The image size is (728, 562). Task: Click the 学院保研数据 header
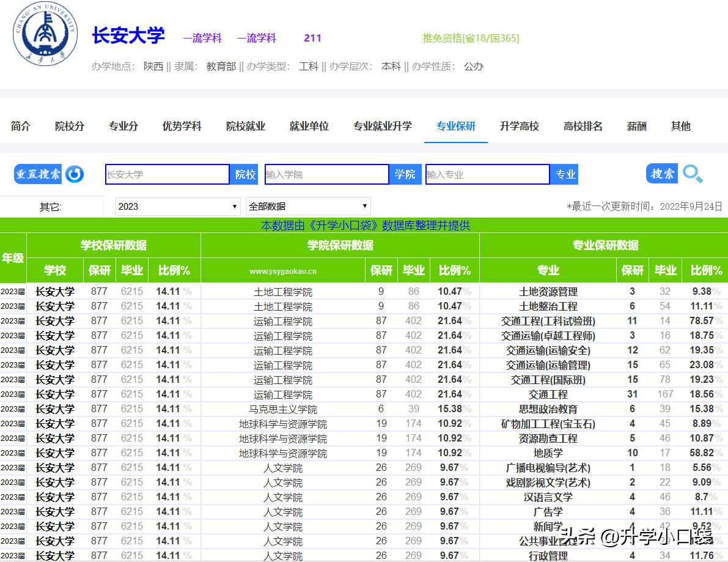[340, 245]
